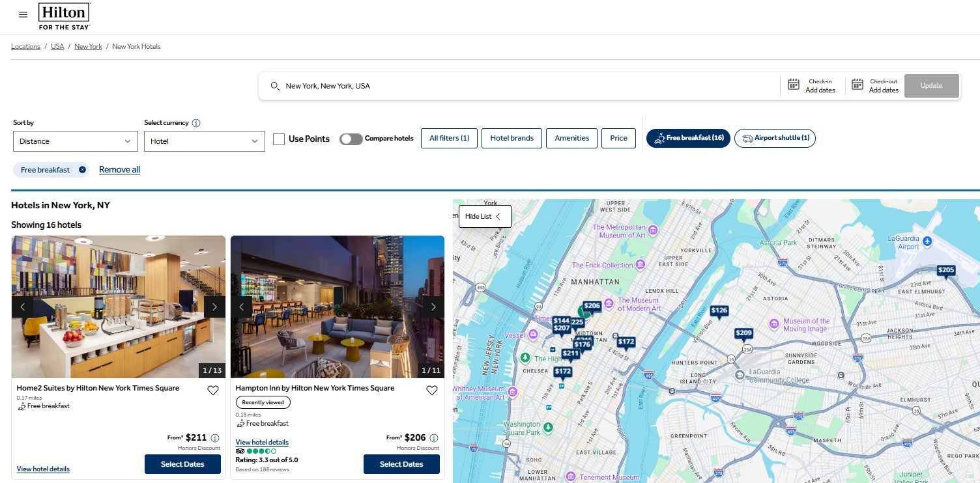The image size is (980, 483).
Task: Click the Frick Collection map pin
Action: click(x=641, y=265)
